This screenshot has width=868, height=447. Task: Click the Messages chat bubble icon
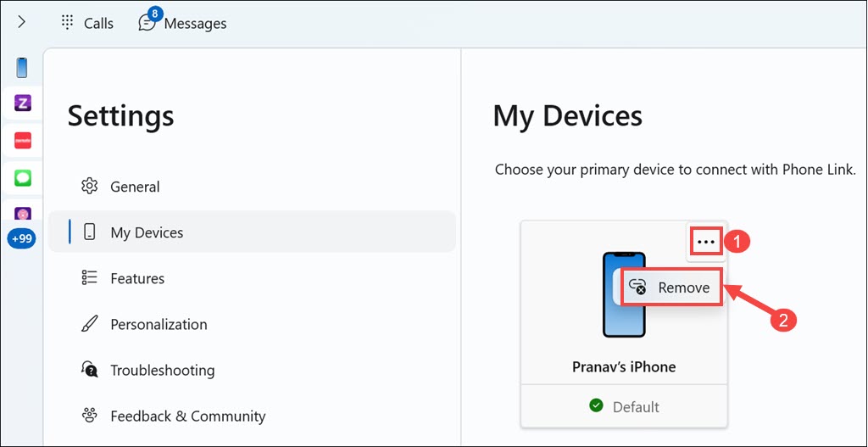[x=147, y=23]
